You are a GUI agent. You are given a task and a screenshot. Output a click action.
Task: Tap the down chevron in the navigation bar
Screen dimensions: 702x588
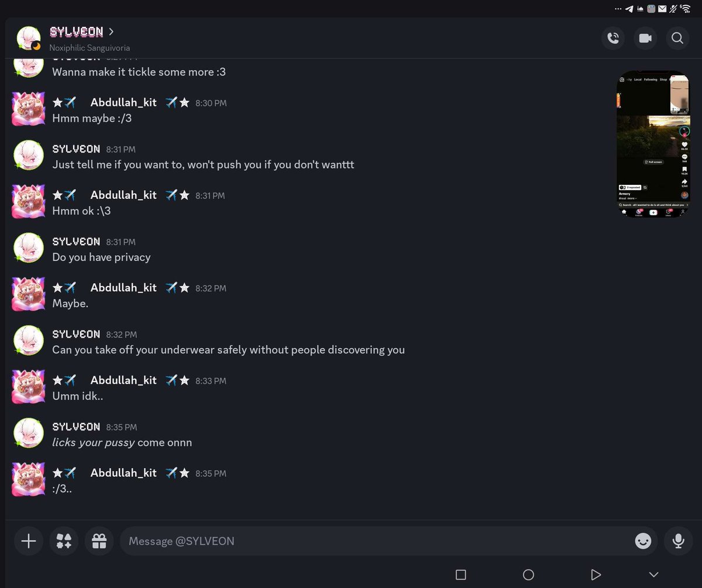(x=654, y=575)
